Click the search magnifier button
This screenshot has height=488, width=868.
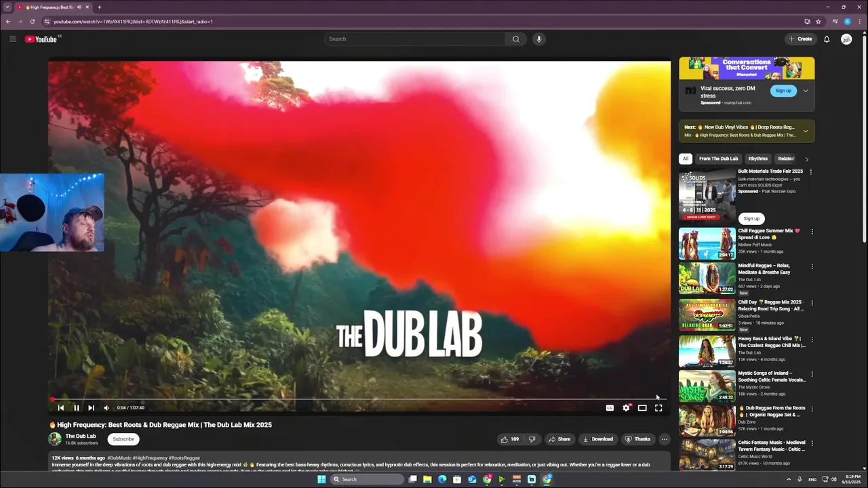[x=515, y=39]
